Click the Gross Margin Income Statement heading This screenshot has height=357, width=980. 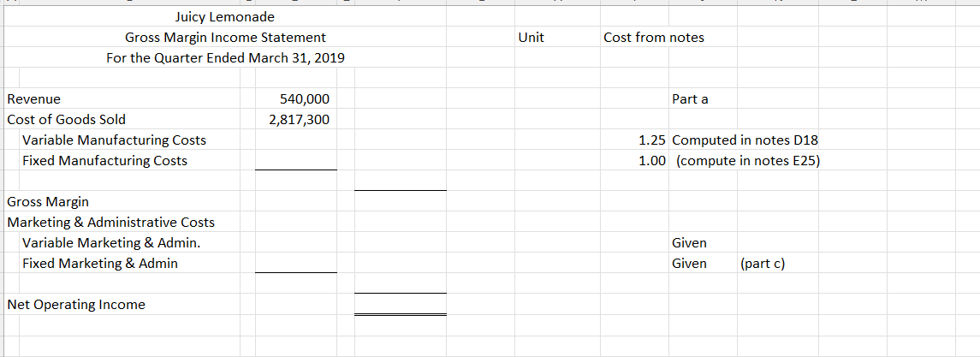[225, 38]
